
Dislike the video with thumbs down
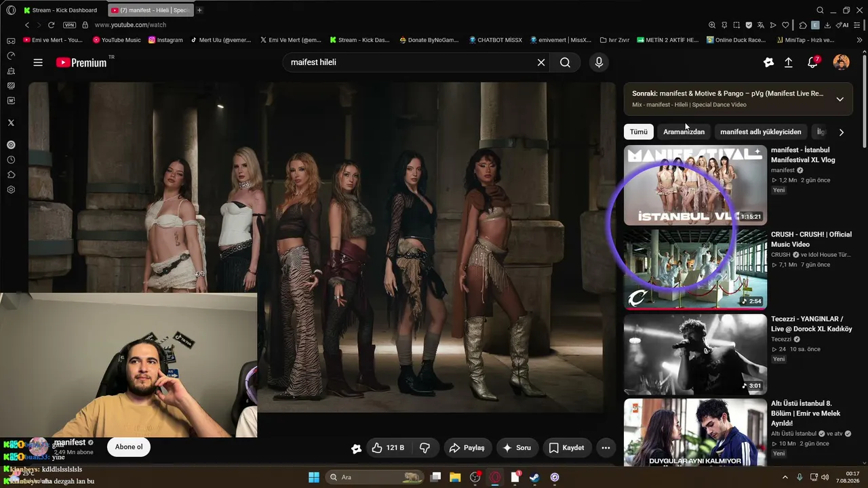pyautogui.click(x=425, y=448)
